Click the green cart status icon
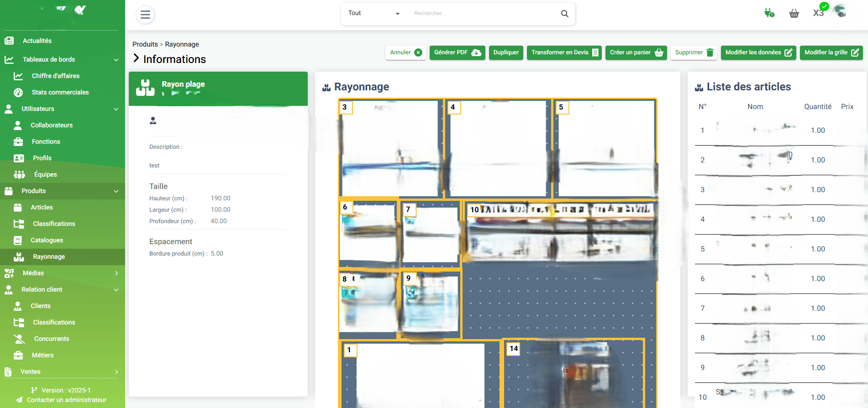This screenshot has height=408, width=868. 769,13
